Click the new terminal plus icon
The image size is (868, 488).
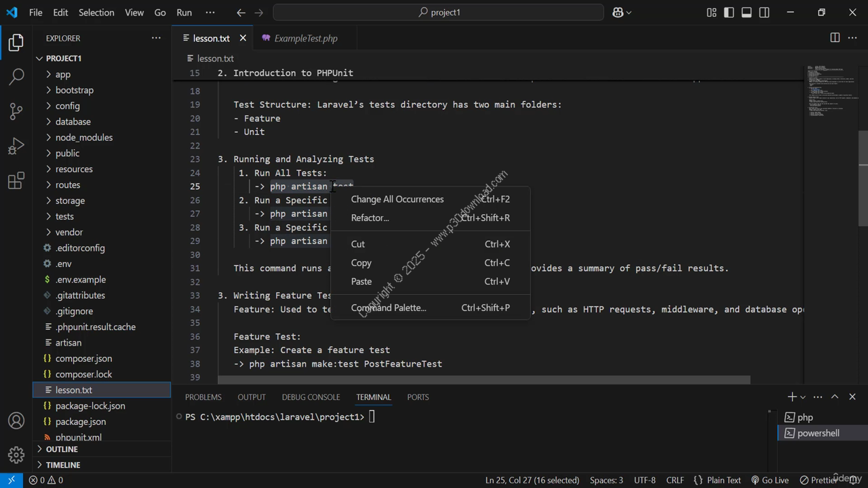791,396
